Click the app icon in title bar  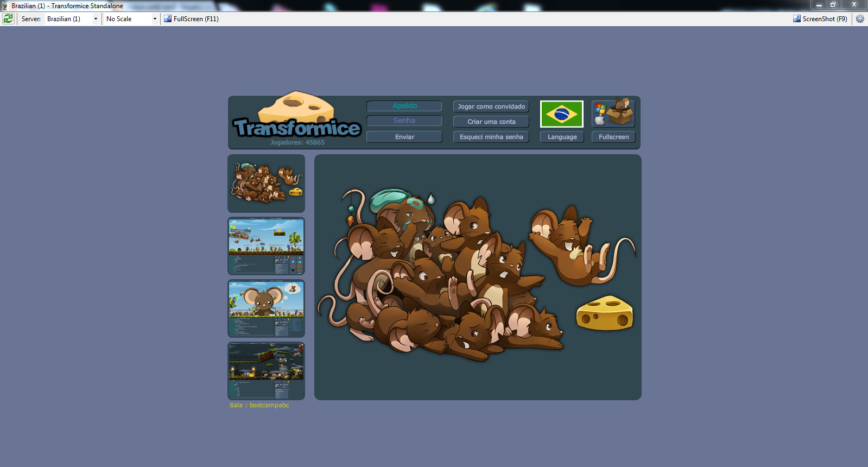(4, 6)
